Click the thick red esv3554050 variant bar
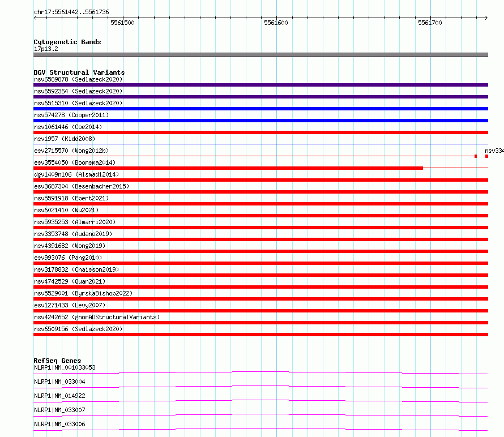 [228, 168]
